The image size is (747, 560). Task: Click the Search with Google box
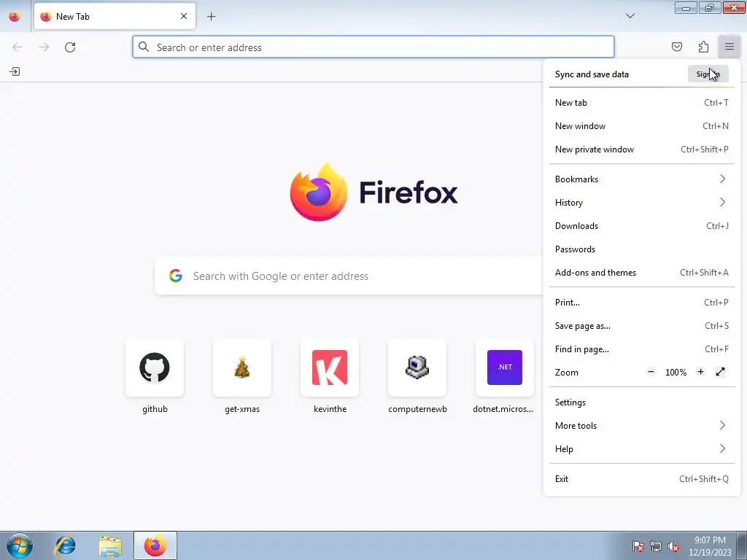[348, 276]
